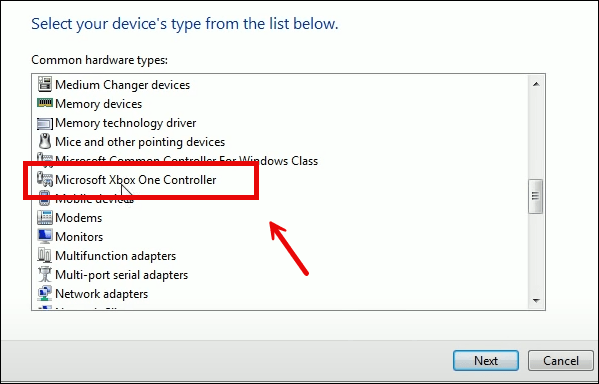Click the Multifunction adapters icon

(45, 255)
